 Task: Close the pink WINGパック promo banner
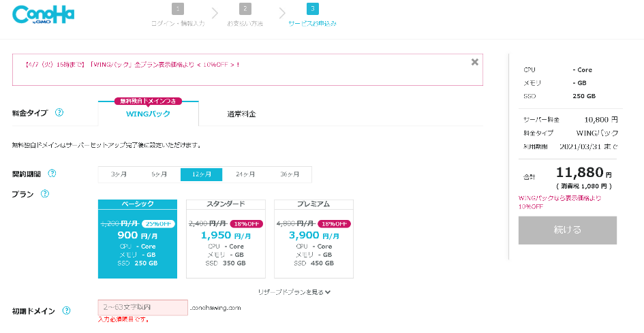point(475,62)
